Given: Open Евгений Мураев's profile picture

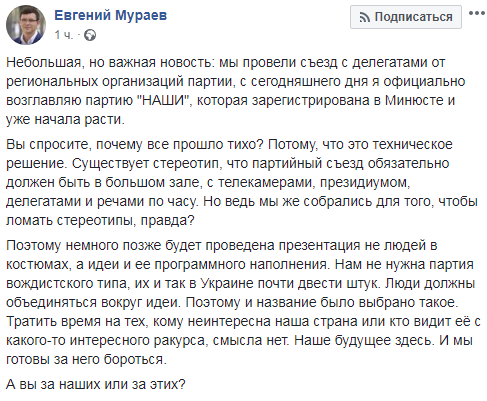Looking at the screenshot, I should pyautogui.click(x=26, y=25).
